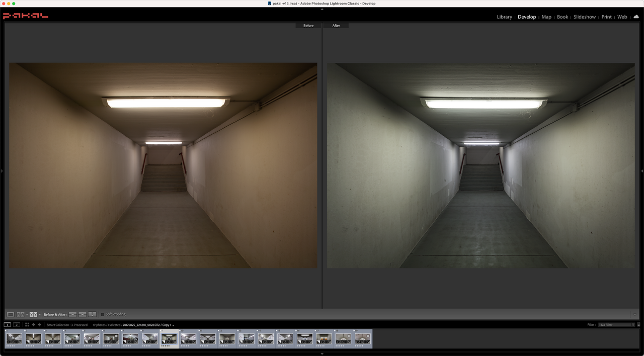Expand the filename Copy 1 source dropdown
644x356 pixels.
point(173,325)
